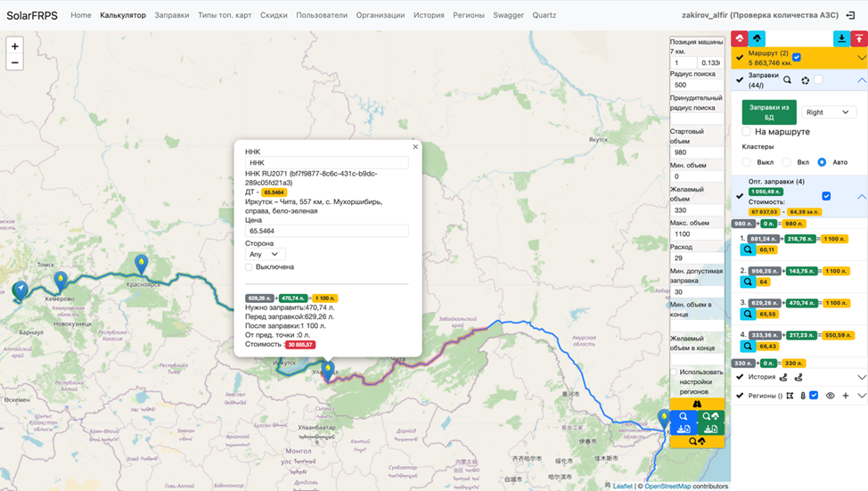Collapse the Опт. заправки section chevron

862,197
